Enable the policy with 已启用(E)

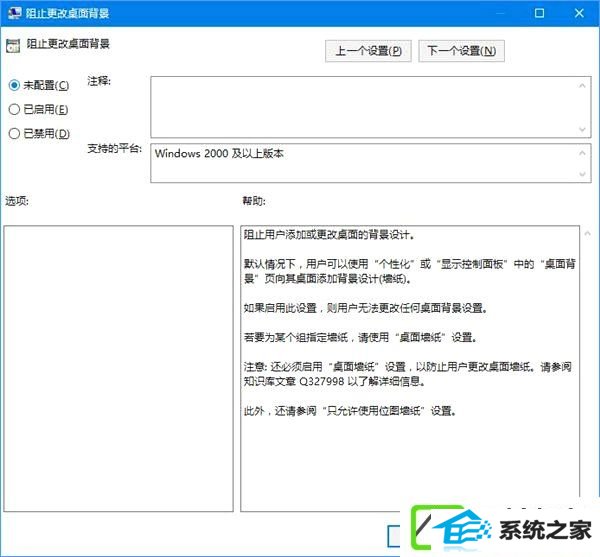pyautogui.click(x=38, y=109)
